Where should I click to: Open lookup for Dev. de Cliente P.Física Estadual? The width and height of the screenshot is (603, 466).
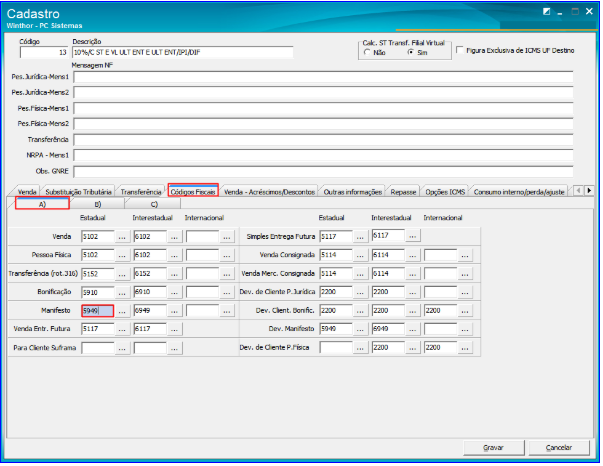click(x=360, y=348)
